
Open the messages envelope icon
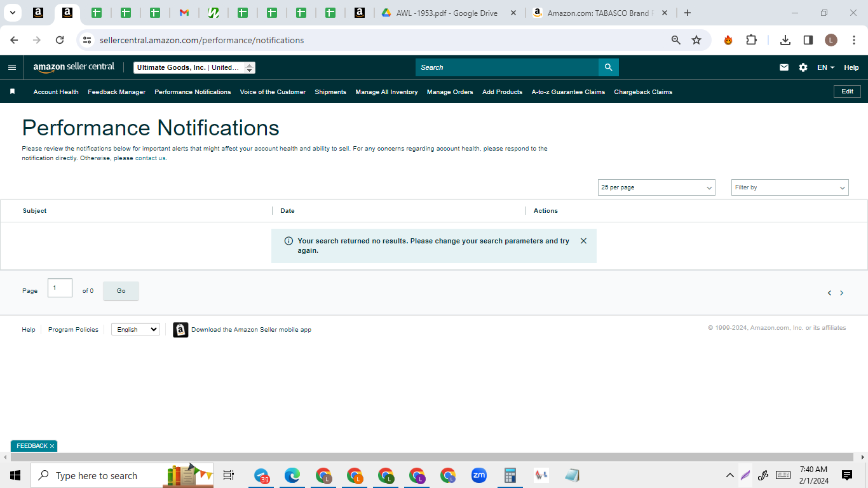(x=784, y=67)
